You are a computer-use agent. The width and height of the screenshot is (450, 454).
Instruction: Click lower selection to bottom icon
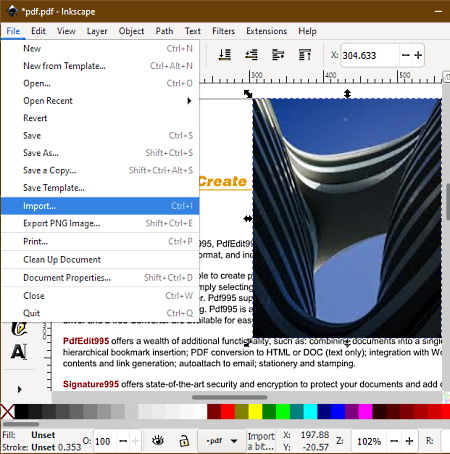point(225,55)
